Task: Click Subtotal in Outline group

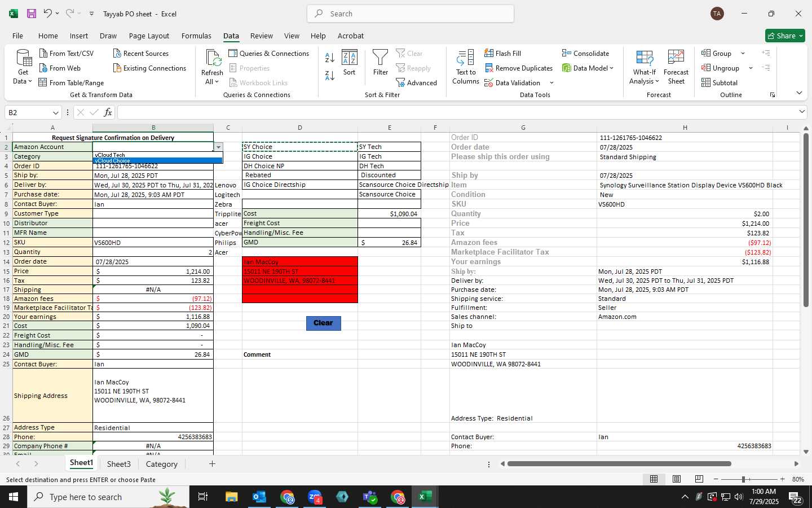Action: [719, 82]
